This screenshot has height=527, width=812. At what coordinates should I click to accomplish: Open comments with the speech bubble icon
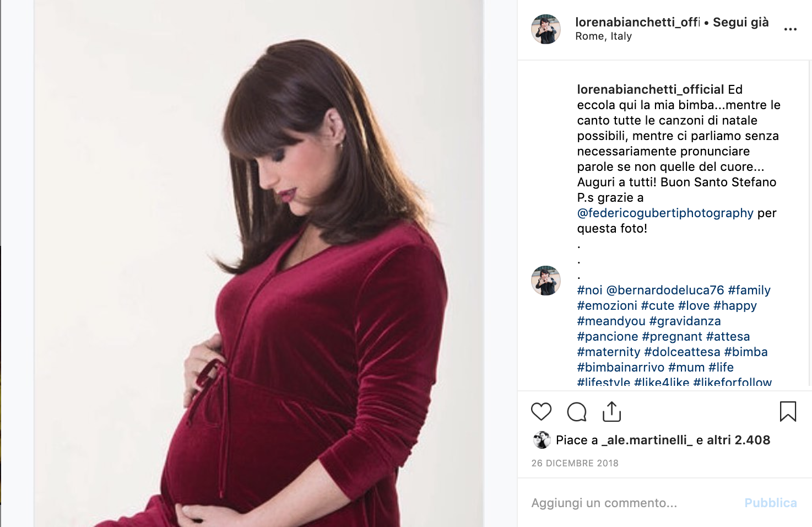(577, 412)
